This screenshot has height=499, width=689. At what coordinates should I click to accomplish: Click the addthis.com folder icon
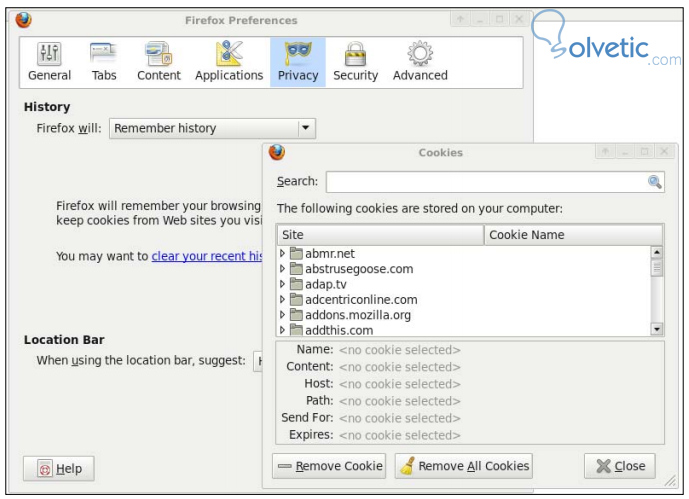(x=297, y=330)
